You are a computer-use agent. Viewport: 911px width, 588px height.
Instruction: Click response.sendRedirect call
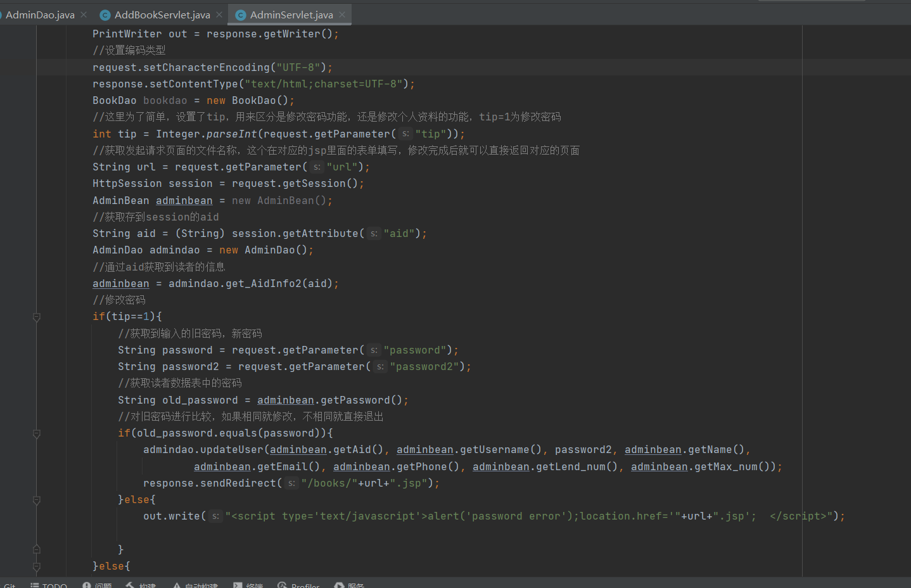pos(210,483)
